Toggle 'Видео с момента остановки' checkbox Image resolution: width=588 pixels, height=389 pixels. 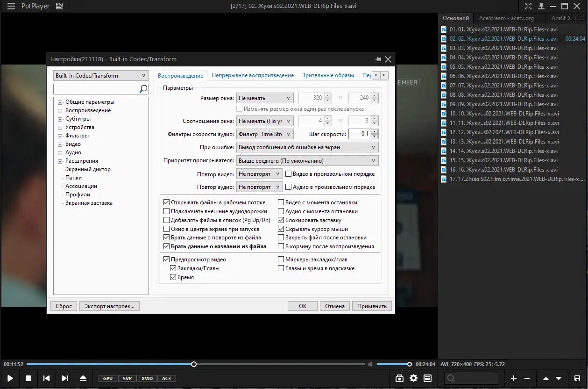(281, 202)
